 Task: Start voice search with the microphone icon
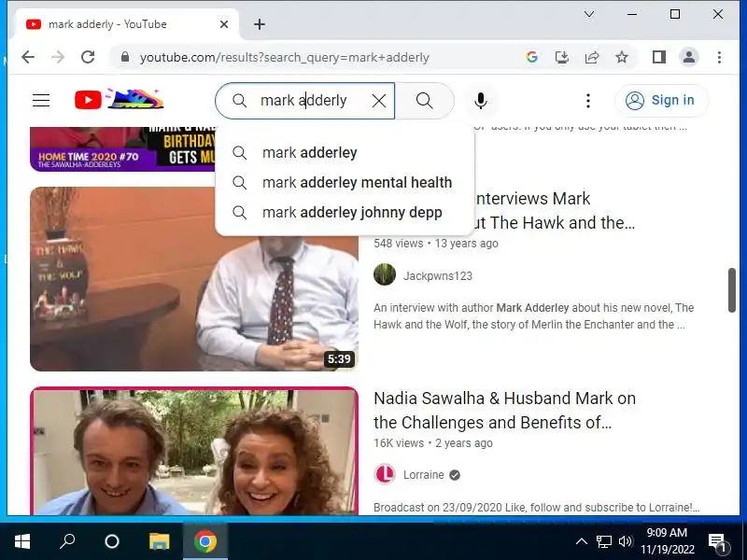(481, 101)
